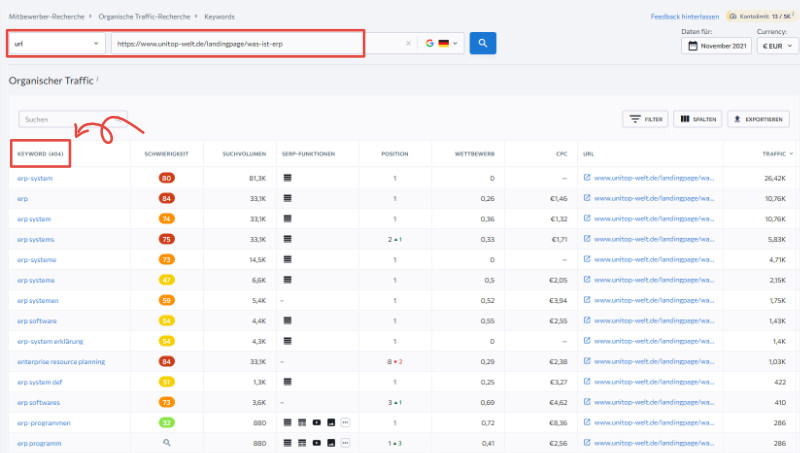800x453 pixels.
Task: Open the erp system def keyword link
Action: click(39, 382)
